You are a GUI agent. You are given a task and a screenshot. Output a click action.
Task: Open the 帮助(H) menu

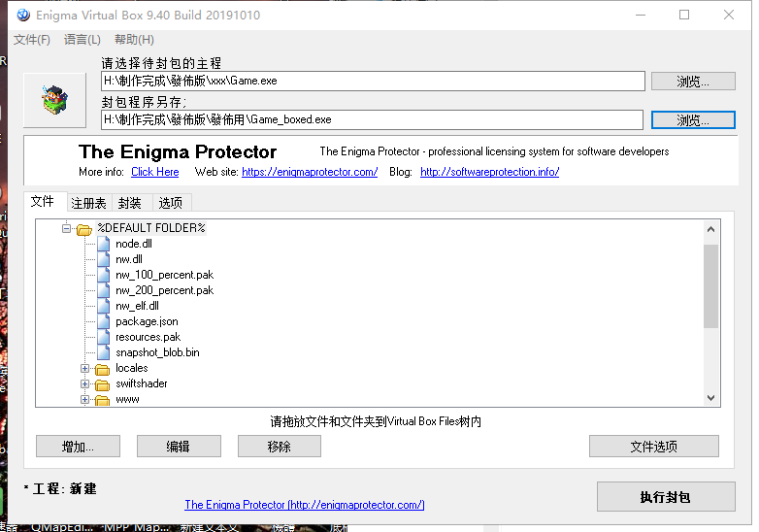tap(134, 40)
